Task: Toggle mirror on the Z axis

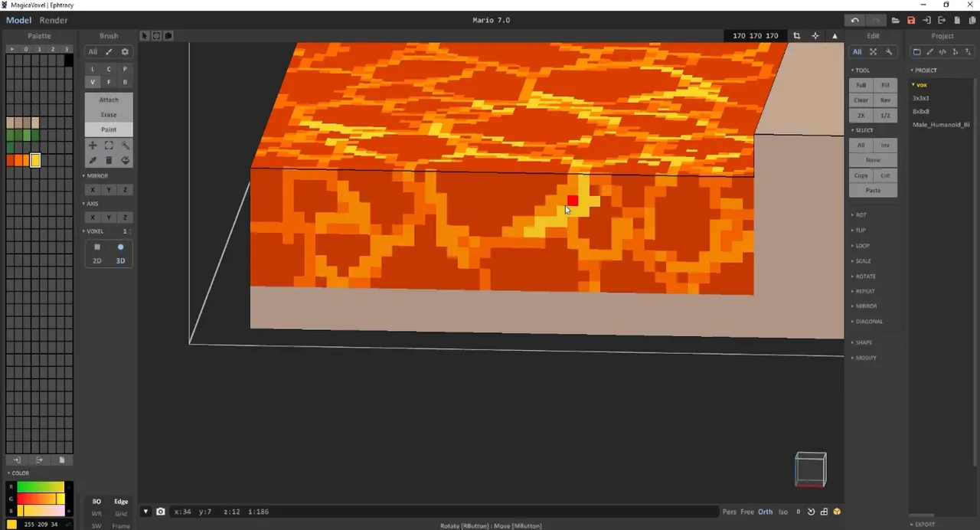Action: tap(125, 190)
